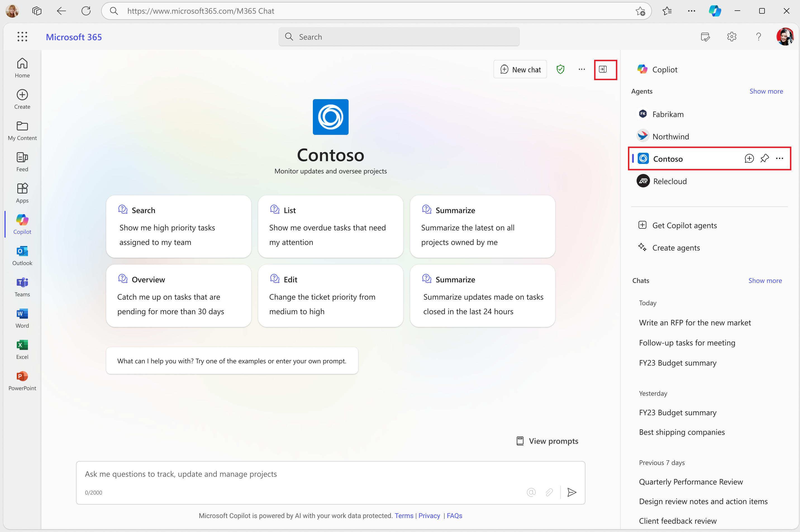Open more options next to New chat

click(x=582, y=70)
